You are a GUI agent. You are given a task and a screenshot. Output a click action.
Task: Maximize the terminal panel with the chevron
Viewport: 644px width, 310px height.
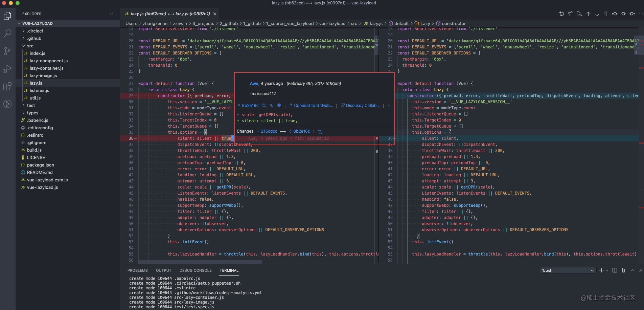[632, 270]
